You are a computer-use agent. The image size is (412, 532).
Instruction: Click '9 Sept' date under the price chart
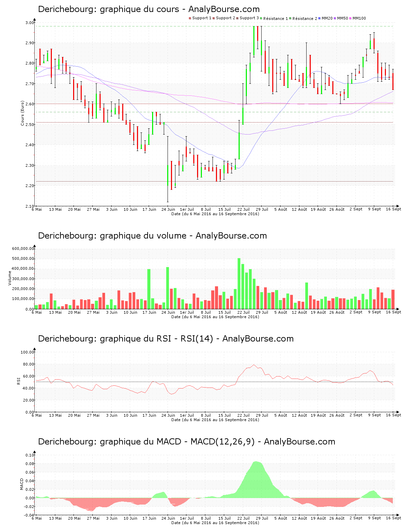tap(375, 209)
